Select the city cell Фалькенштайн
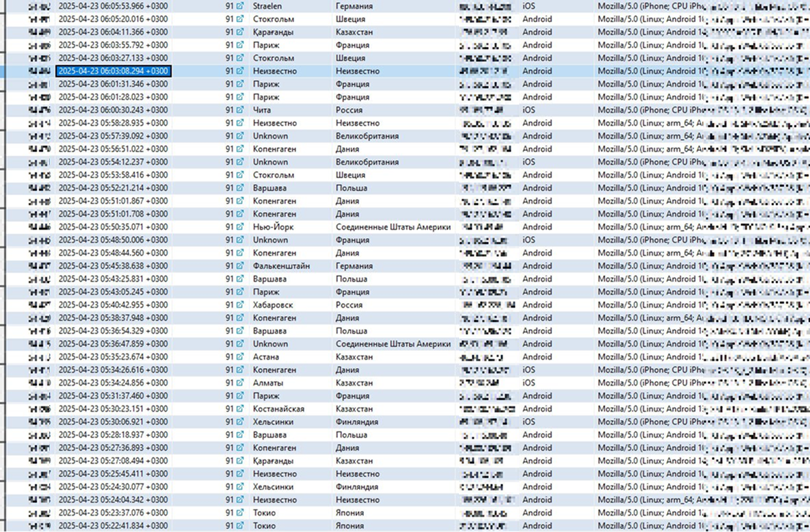 point(282,266)
